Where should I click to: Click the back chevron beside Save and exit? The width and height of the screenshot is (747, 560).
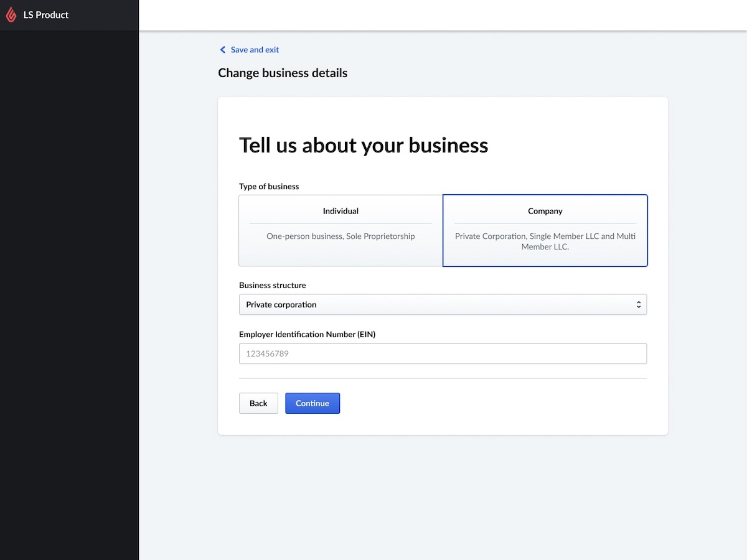click(x=223, y=49)
